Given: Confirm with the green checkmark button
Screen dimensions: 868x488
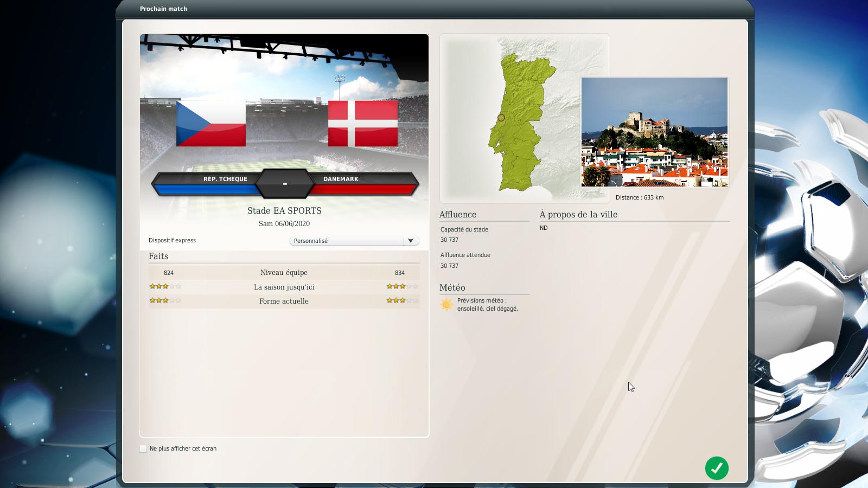Looking at the screenshot, I should point(717,468).
